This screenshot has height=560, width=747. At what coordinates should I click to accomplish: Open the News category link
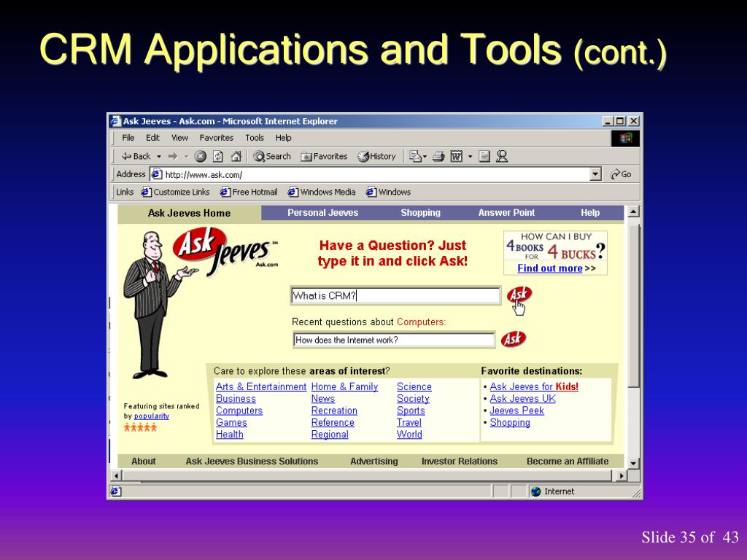323,399
